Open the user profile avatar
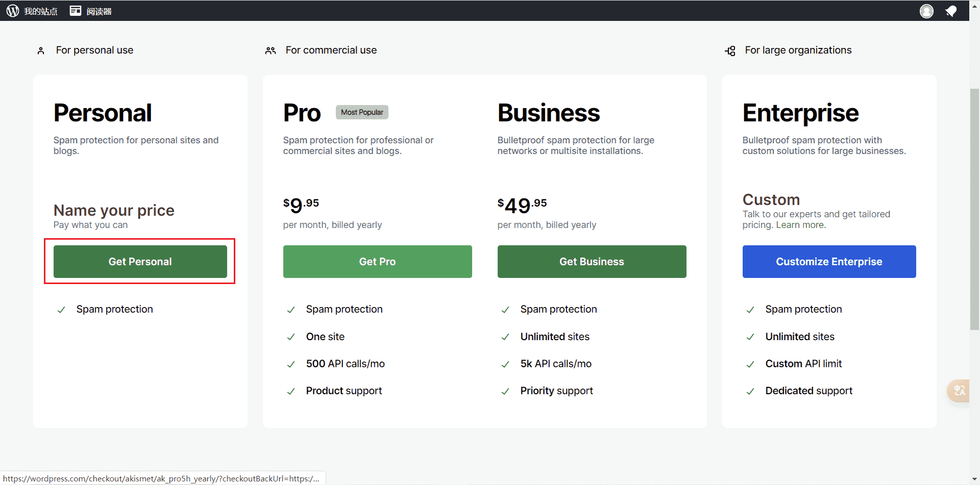This screenshot has height=485, width=980. pos(926,11)
